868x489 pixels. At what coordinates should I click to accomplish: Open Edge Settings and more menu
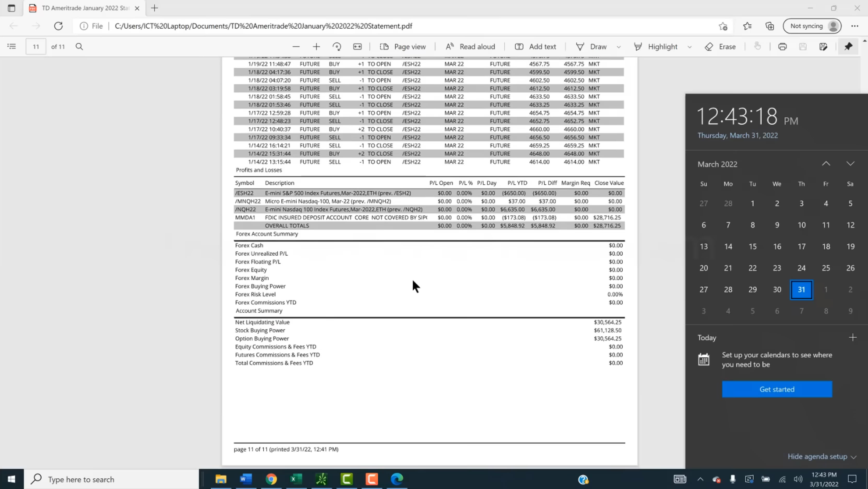pos(854,26)
